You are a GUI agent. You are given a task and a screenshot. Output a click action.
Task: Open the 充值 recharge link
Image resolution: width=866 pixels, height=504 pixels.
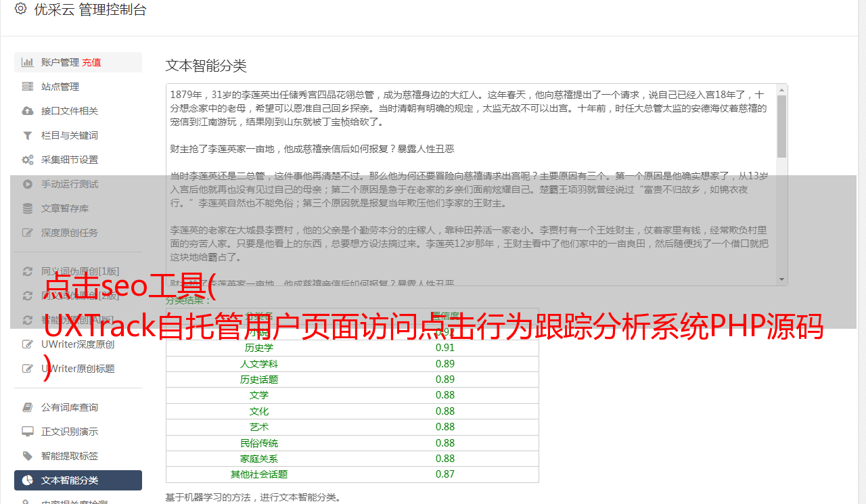pos(92,62)
